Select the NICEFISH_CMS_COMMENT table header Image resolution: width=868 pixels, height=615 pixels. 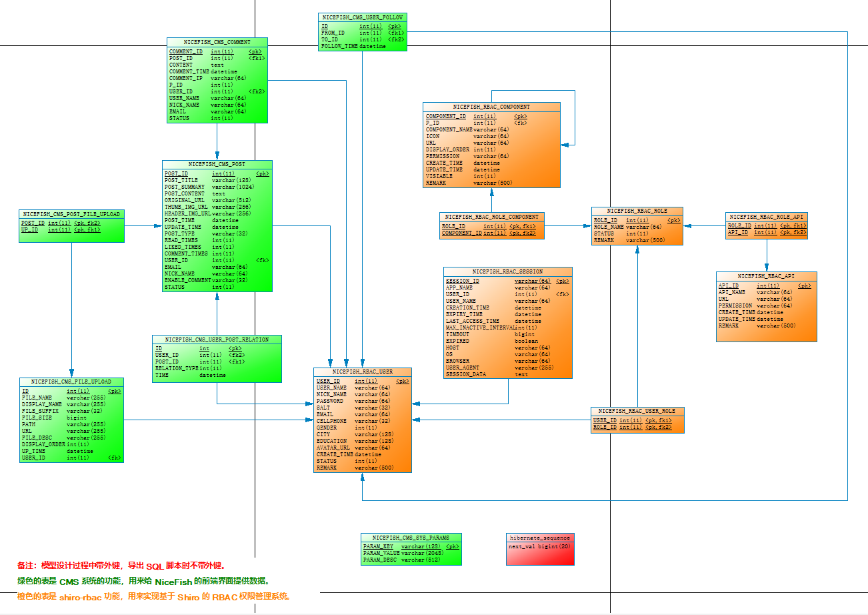tap(217, 41)
